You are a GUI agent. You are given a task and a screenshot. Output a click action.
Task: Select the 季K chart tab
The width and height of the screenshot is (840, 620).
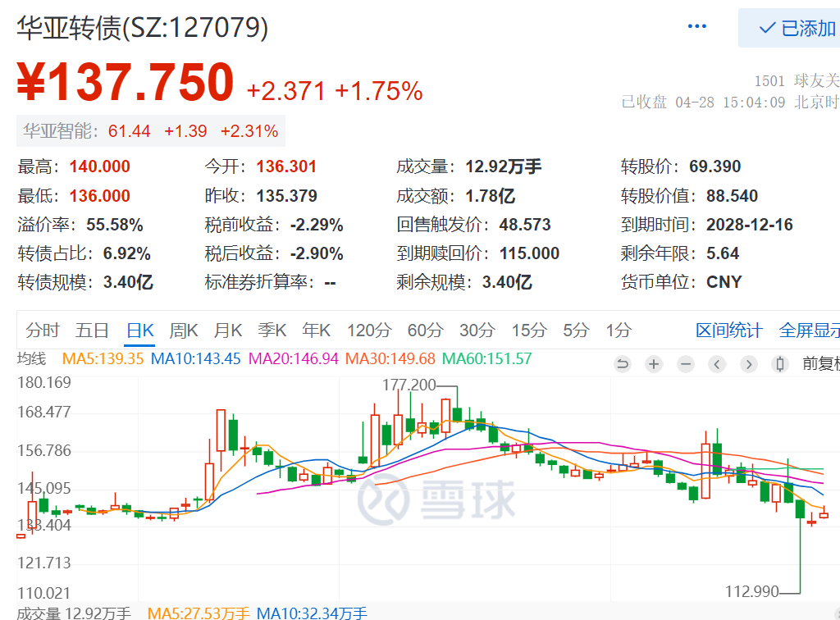[x=272, y=331]
